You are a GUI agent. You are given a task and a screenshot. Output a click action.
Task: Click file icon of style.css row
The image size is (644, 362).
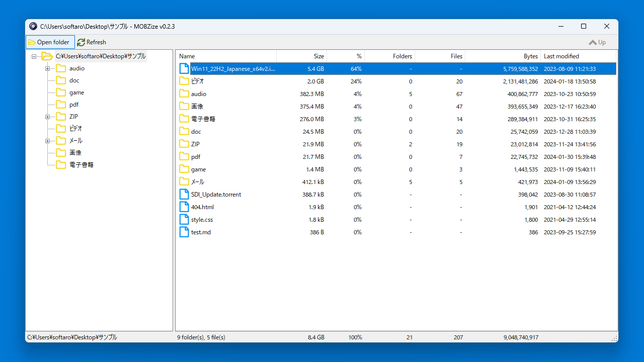coord(184,220)
